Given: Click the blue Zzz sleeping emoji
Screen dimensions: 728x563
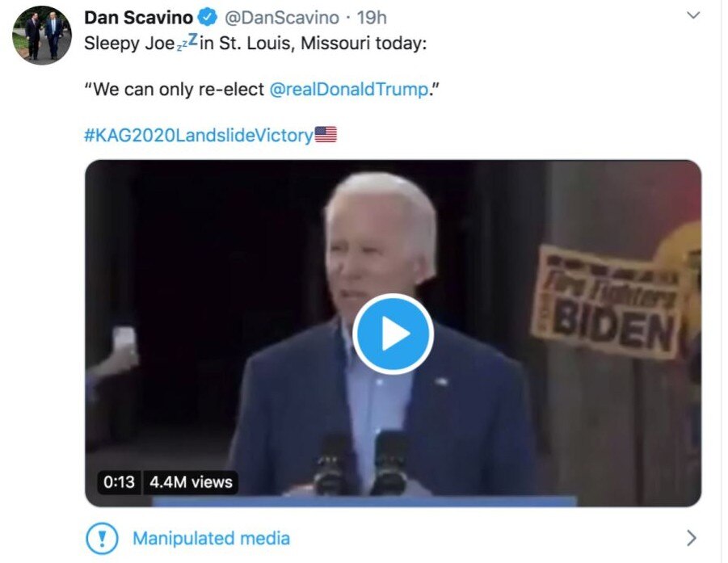Looking at the screenshot, I should [x=187, y=44].
